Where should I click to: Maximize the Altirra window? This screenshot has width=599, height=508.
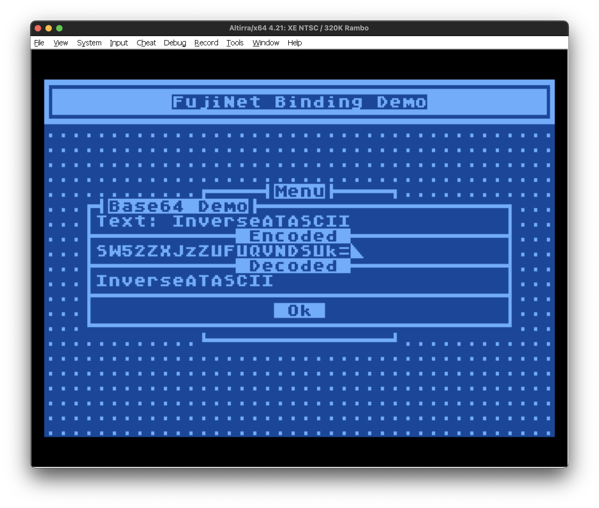click(59, 28)
